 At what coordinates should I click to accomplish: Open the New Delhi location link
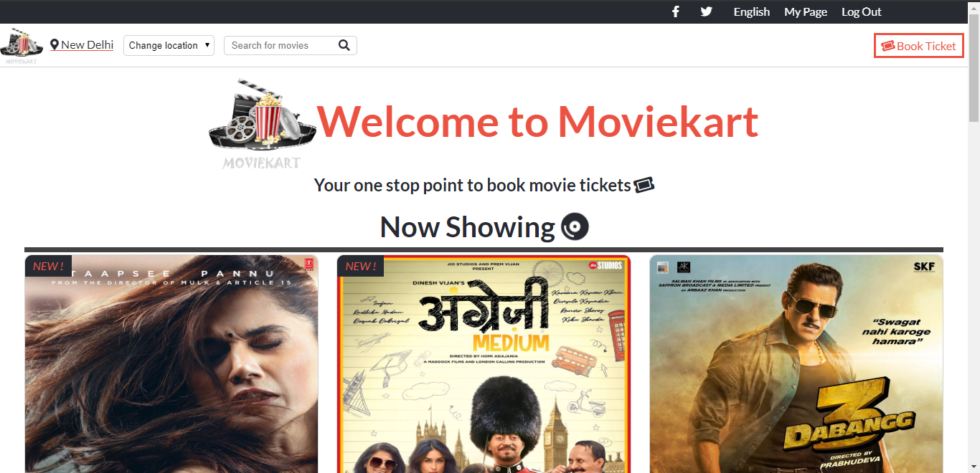click(87, 44)
